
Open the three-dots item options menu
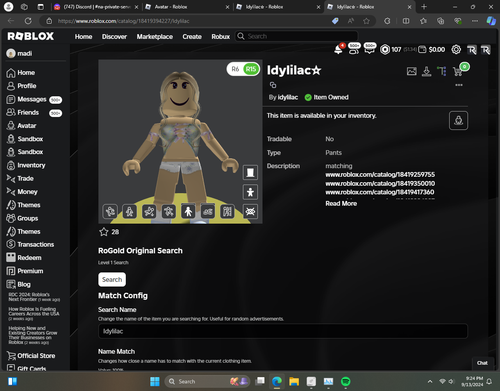pos(459,85)
